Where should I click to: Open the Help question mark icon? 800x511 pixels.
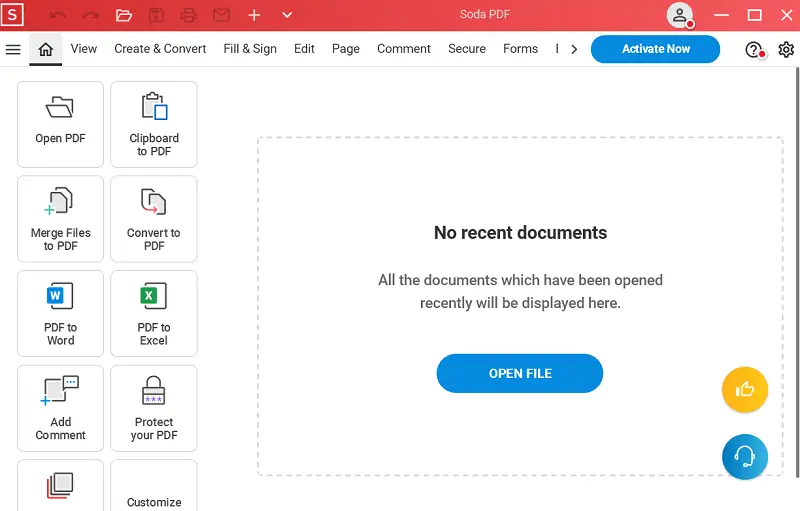tap(755, 49)
